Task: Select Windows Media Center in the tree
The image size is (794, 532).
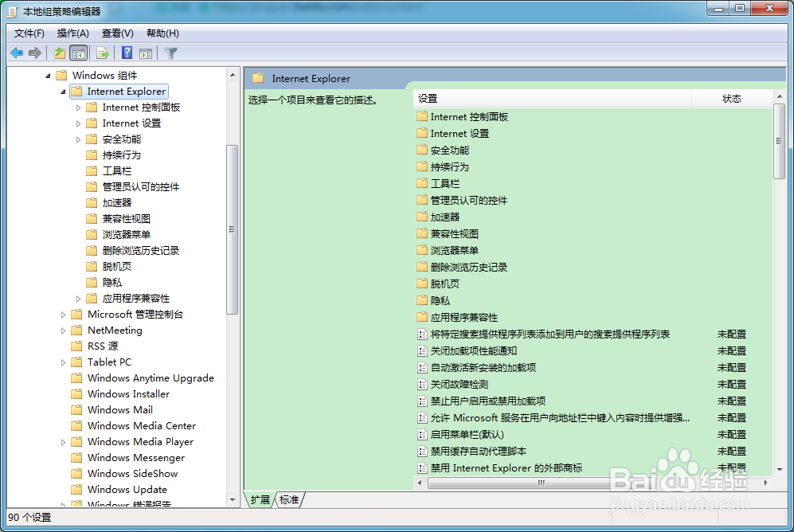Action: pos(141,426)
